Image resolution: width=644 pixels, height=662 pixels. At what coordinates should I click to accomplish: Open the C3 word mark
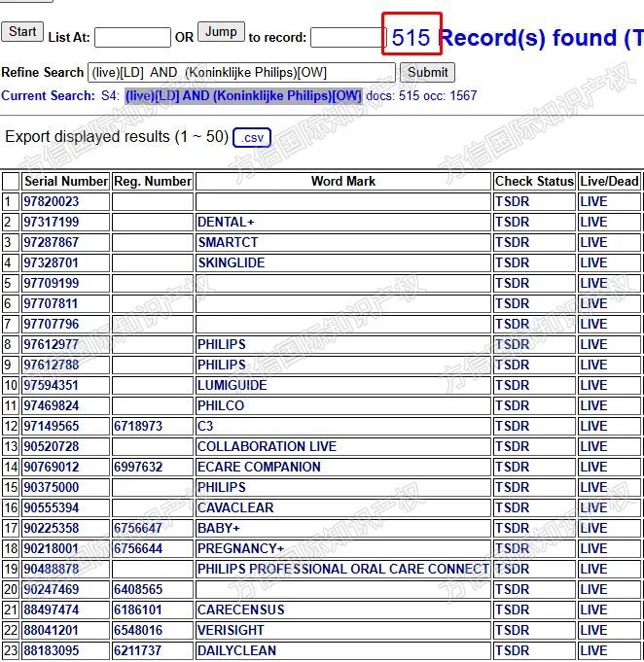tap(205, 426)
